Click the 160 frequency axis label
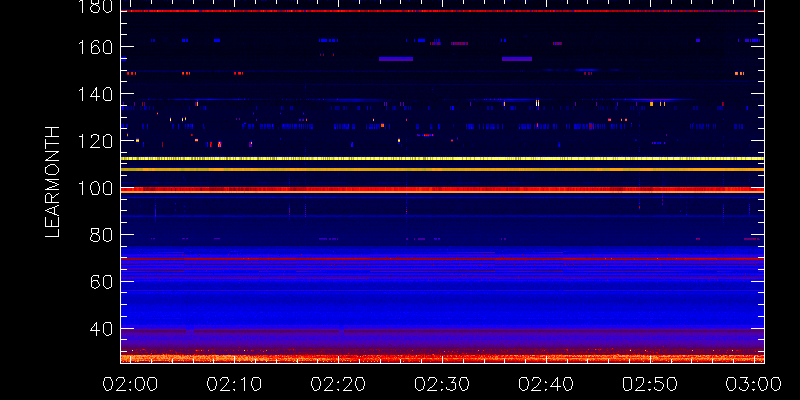Viewport: 800px width, 400px height. coord(95,47)
